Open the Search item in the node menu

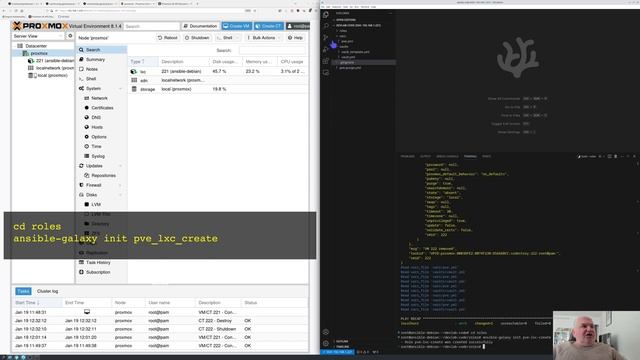tap(101, 50)
